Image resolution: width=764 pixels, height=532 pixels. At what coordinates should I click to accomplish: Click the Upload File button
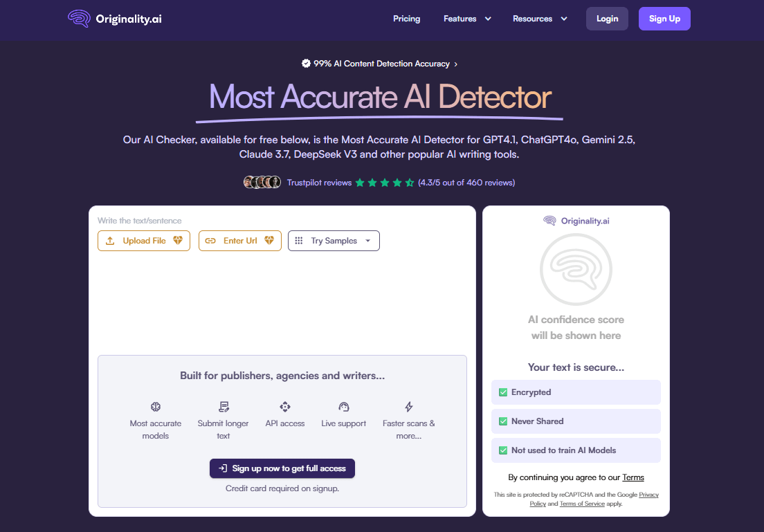click(144, 241)
